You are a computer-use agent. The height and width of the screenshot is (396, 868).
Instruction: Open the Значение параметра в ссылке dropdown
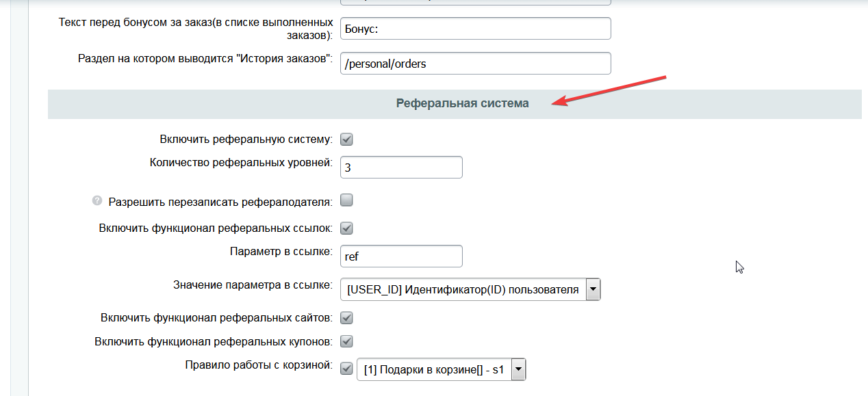pos(470,289)
